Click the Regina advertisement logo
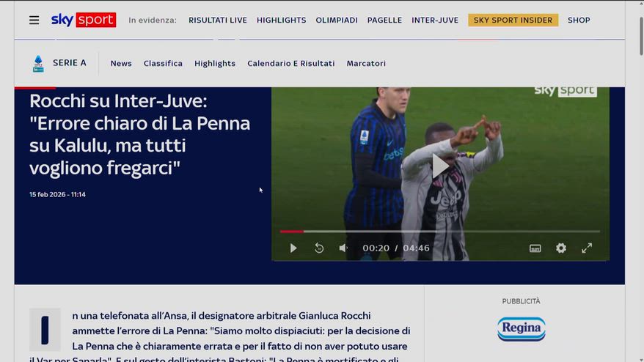Viewport: 644px width, 362px height. pos(521,328)
